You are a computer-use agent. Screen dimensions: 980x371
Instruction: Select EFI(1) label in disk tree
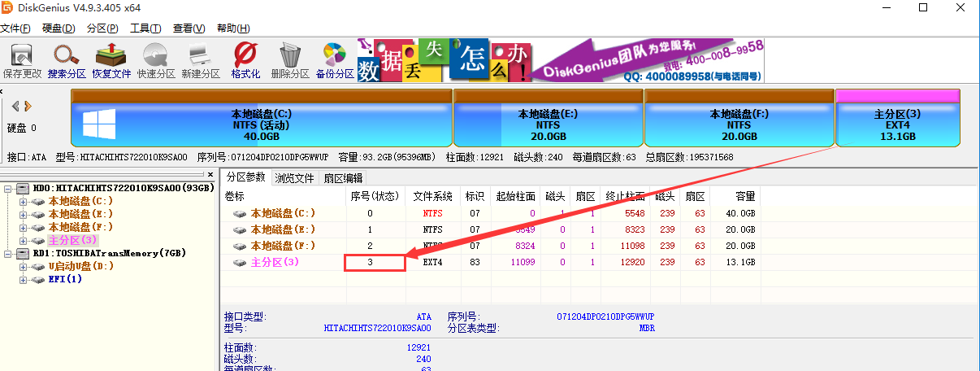(x=64, y=279)
